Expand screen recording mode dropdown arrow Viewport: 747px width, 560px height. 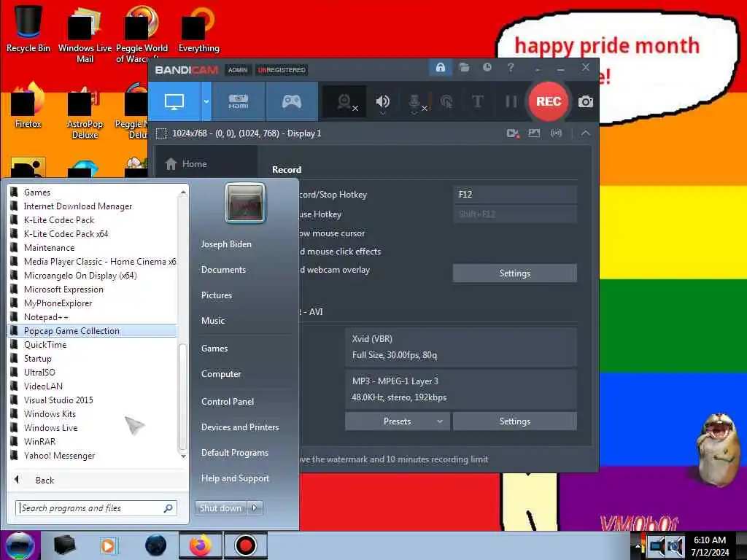pos(206,101)
